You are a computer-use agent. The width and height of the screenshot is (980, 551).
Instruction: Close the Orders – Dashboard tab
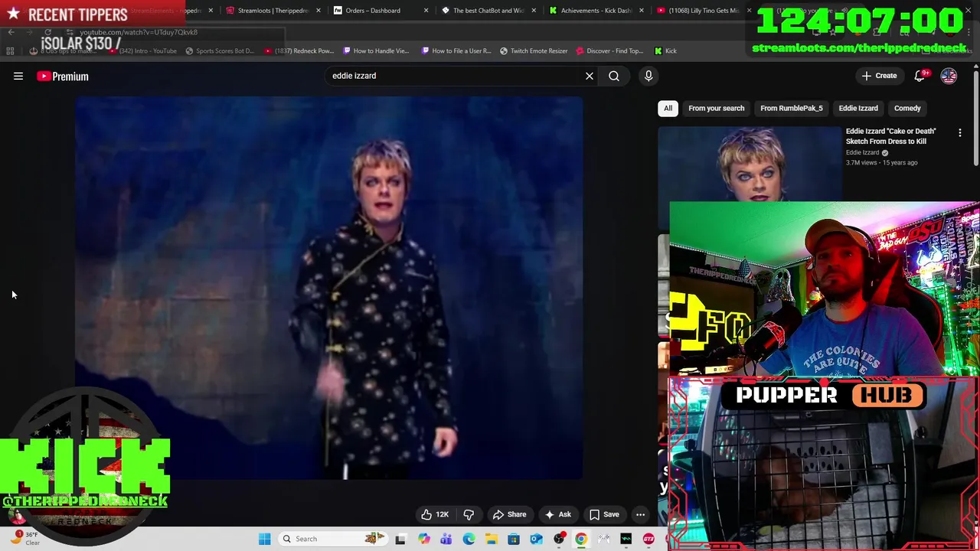pos(426,11)
